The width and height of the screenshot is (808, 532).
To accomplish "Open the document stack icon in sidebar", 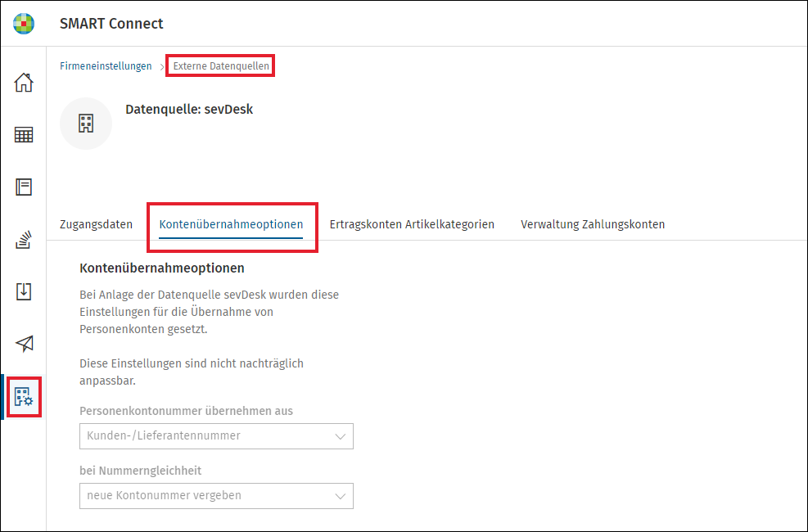I will point(24,240).
